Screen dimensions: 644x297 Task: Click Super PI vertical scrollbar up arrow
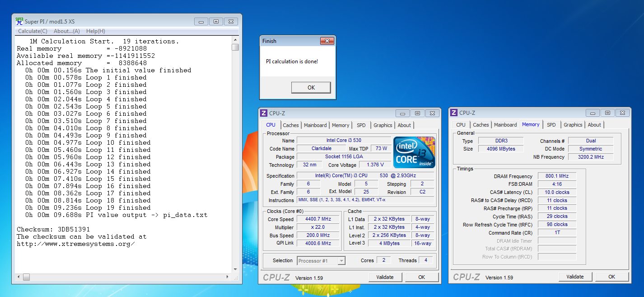[x=235, y=40]
